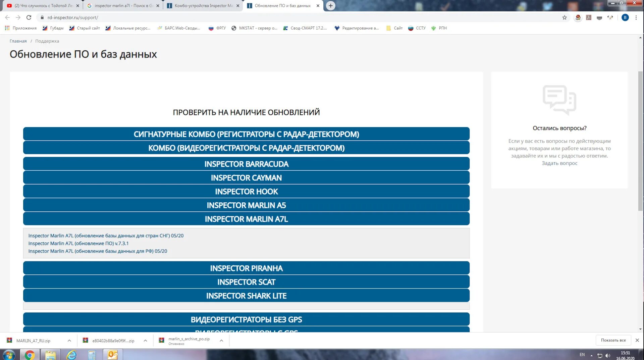Download Marlin A7L database update for РФ
The width and height of the screenshot is (644, 360).
98,251
